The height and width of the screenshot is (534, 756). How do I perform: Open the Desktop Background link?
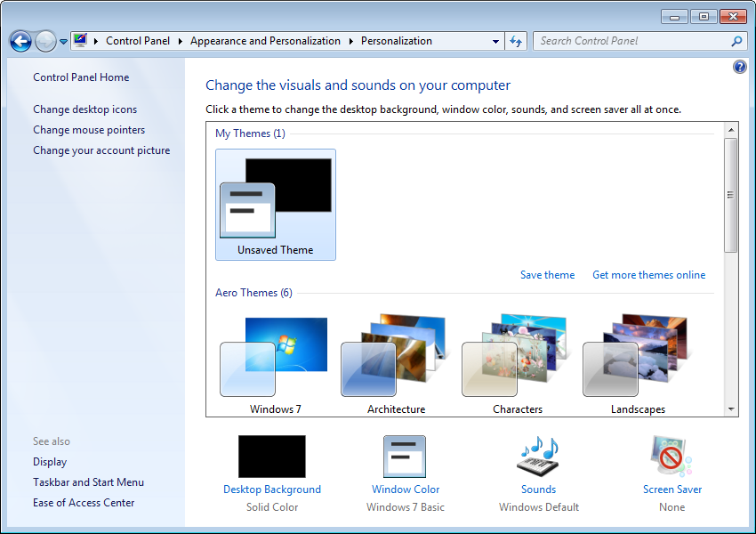point(272,489)
